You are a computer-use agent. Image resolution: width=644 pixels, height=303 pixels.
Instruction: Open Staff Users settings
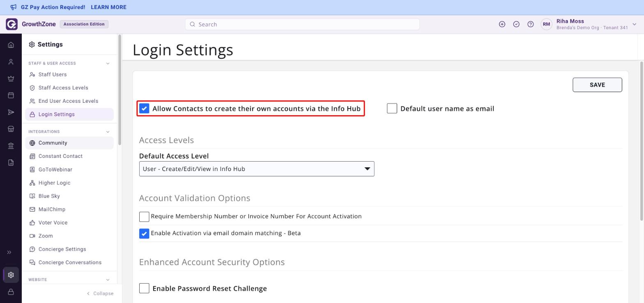click(69, 74)
